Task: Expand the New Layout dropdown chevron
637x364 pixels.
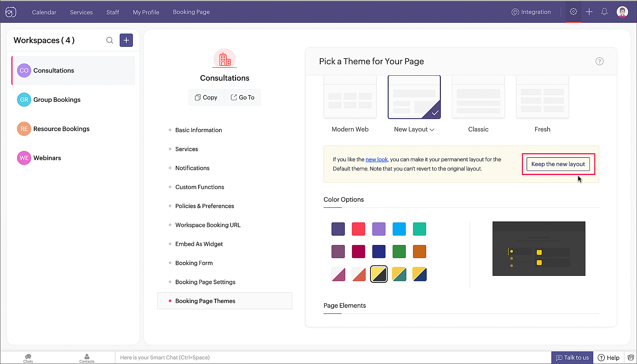Action: (x=432, y=129)
